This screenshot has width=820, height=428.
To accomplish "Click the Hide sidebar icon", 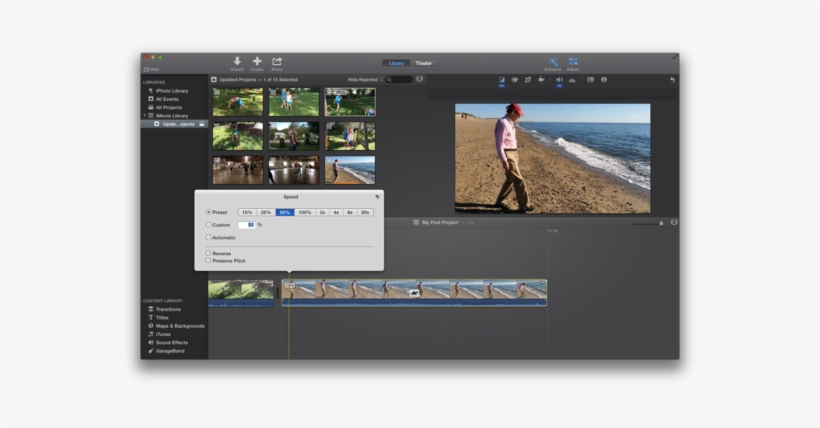I will point(146,69).
